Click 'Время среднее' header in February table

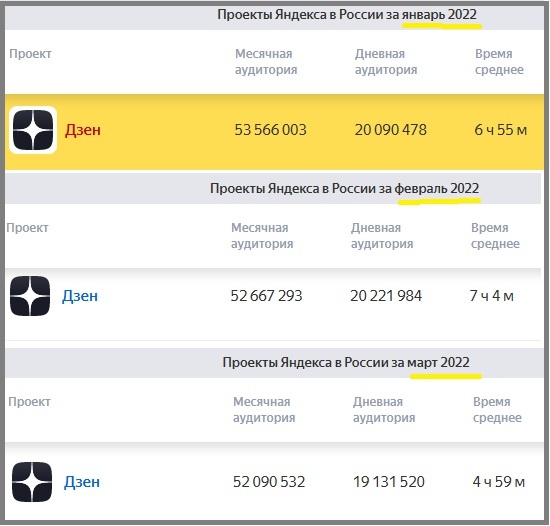pyautogui.click(x=495, y=236)
